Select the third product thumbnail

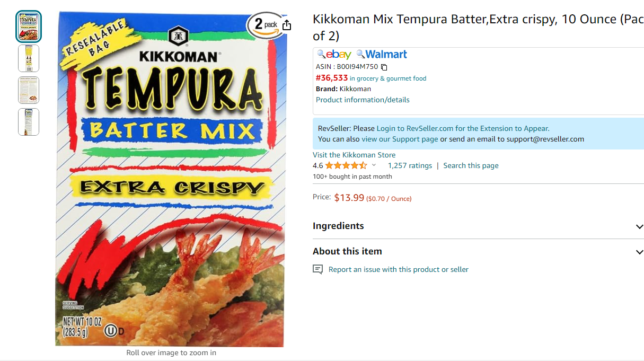(x=29, y=90)
